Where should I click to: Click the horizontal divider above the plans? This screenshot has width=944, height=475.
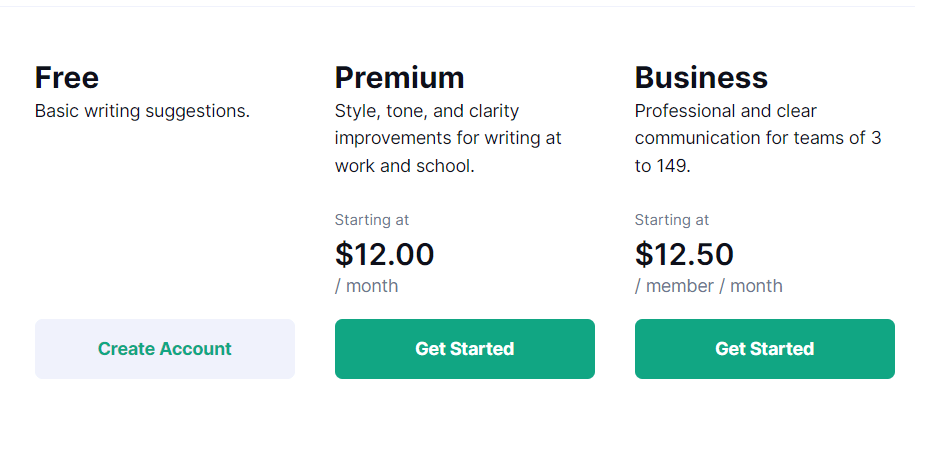point(458,7)
